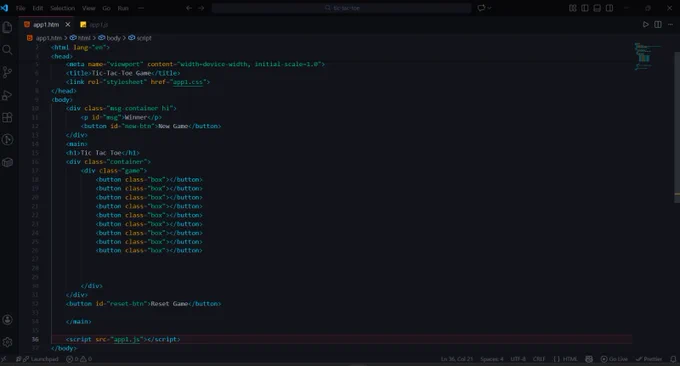Click the New Game button code line

(150, 126)
